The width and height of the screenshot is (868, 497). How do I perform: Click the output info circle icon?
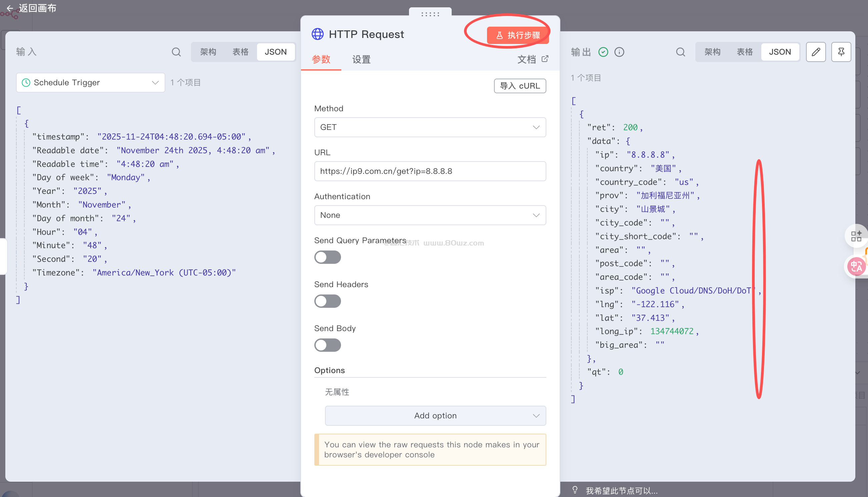619,52
